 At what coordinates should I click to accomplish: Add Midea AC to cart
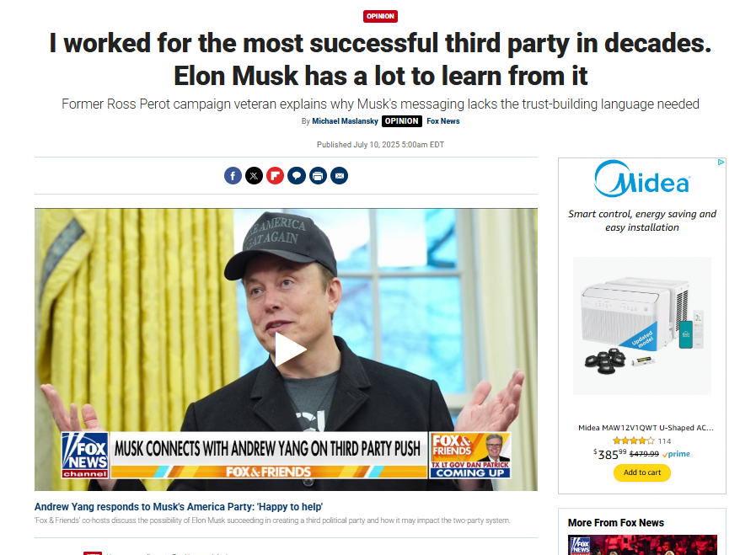pyautogui.click(x=641, y=472)
